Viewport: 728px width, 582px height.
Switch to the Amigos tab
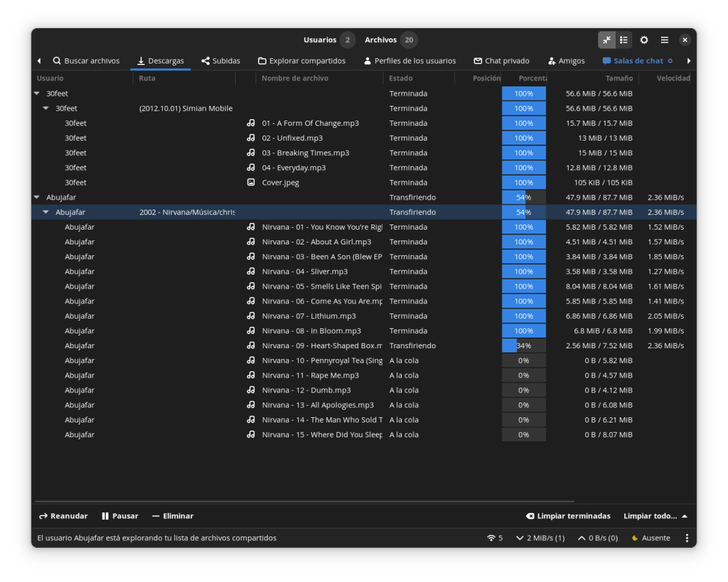coord(567,61)
